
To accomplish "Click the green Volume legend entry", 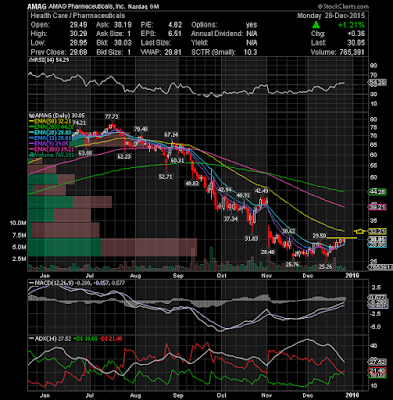I will 50,154.
